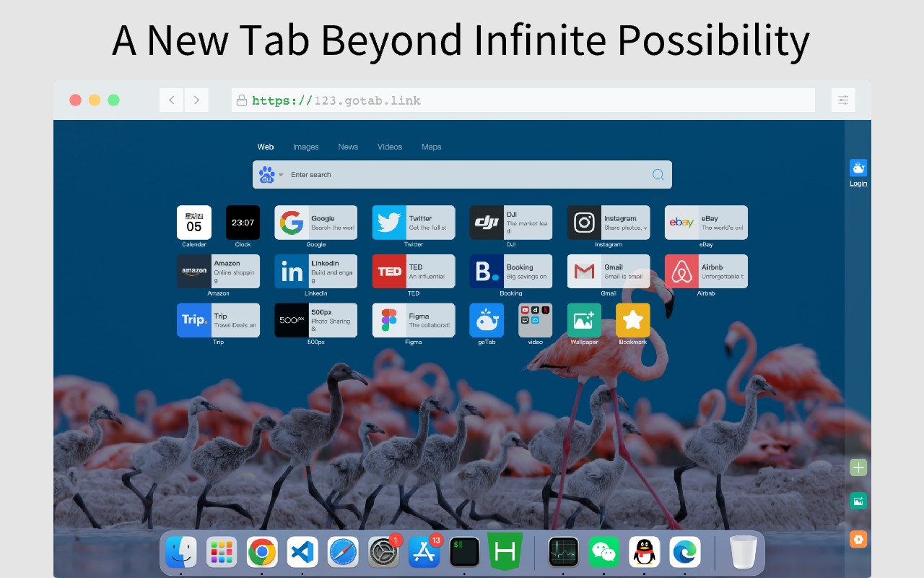Open the LinkedIn shortcut tile
Screen dimensions: 924x578
[x=315, y=271]
